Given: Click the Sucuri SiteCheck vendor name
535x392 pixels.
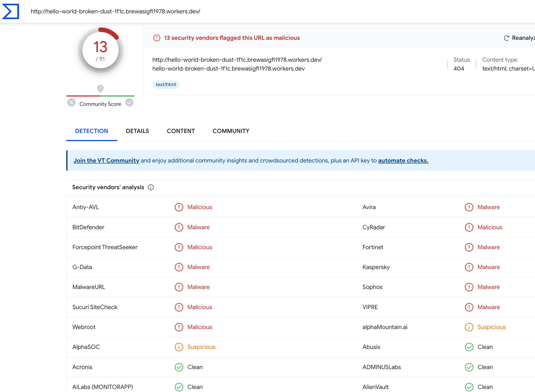Looking at the screenshot, I should [95, 307].
